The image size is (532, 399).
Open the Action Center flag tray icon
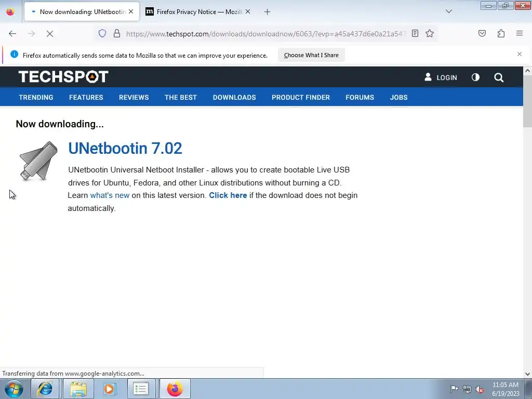[x=454, y=389]
